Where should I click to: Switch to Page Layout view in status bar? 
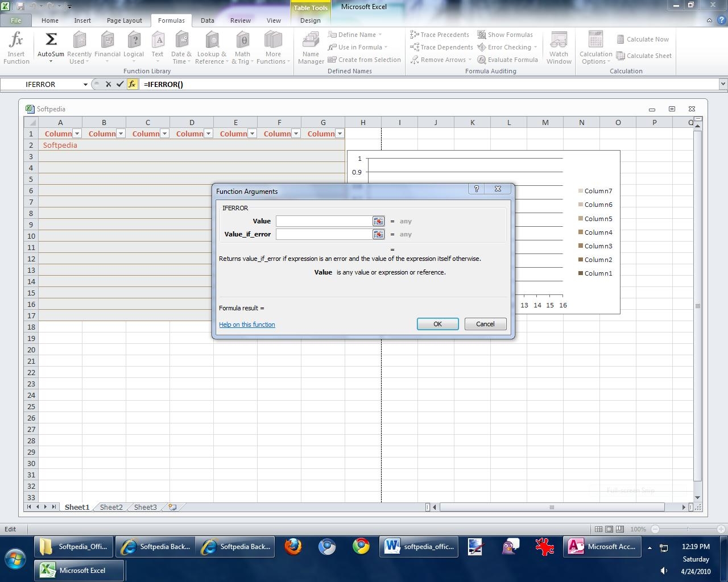609,529
